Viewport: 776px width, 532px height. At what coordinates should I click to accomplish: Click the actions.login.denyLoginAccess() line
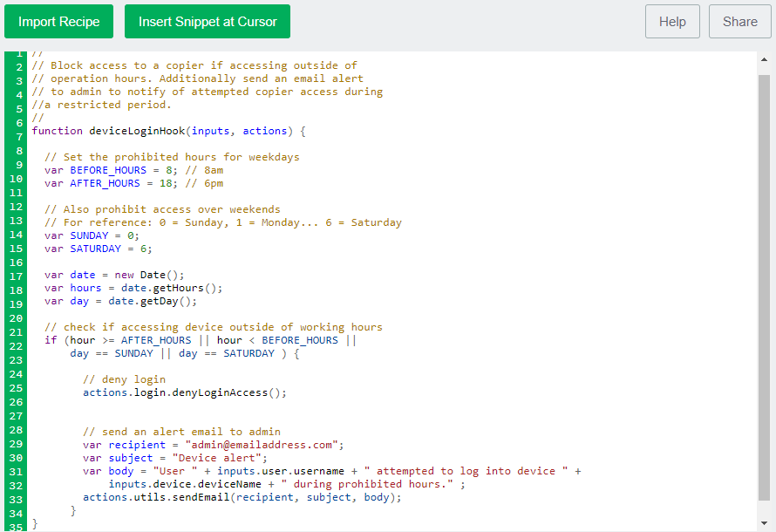coord(185,392)
